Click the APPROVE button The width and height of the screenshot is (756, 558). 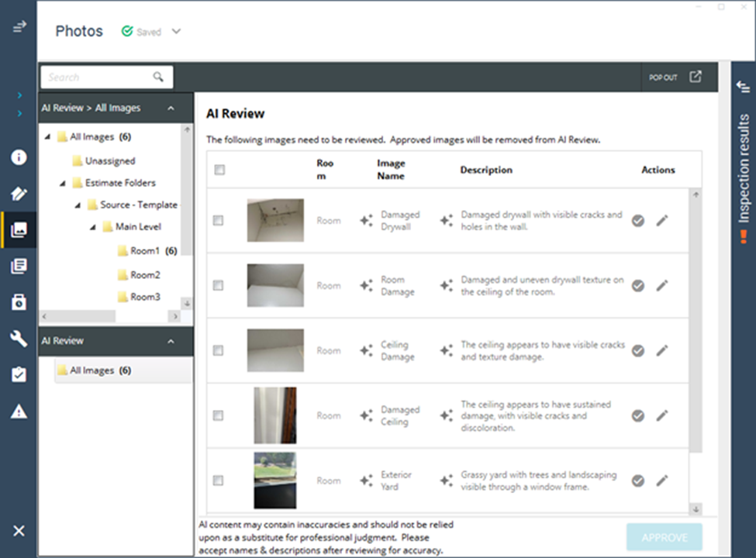tap(664, 537)
